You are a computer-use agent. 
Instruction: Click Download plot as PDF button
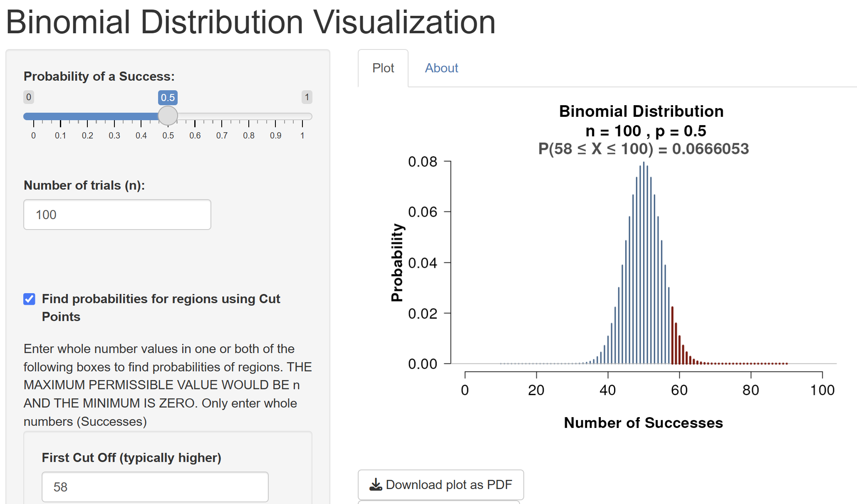(441, 485)
